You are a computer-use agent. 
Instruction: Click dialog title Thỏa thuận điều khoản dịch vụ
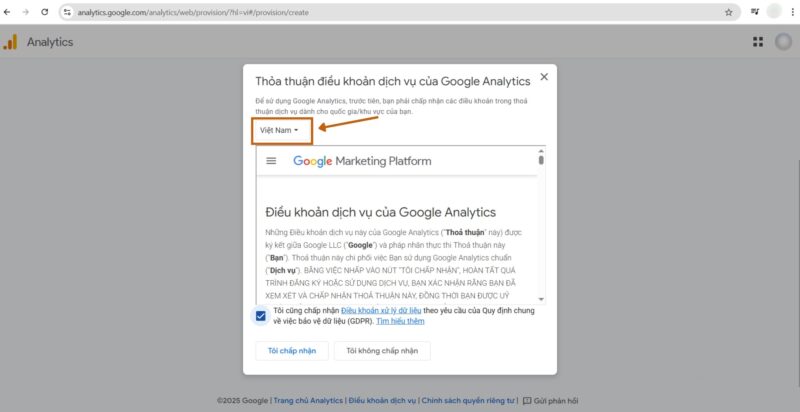point(393,81)
